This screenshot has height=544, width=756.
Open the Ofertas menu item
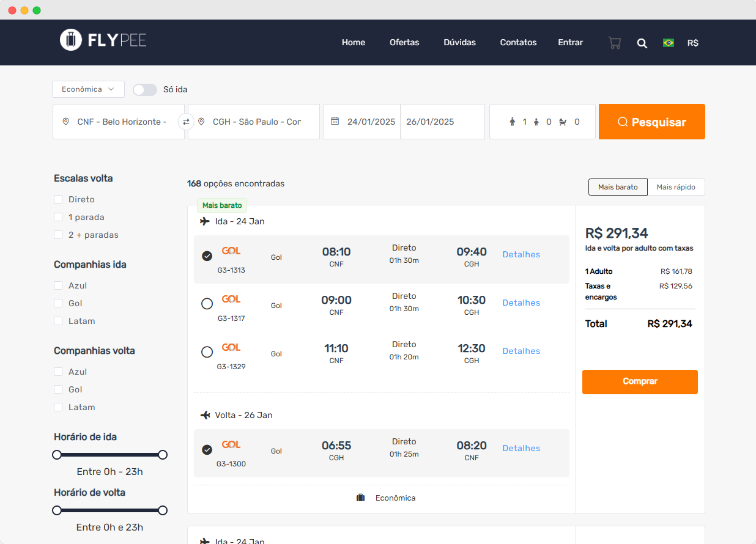tap(404, 42)
